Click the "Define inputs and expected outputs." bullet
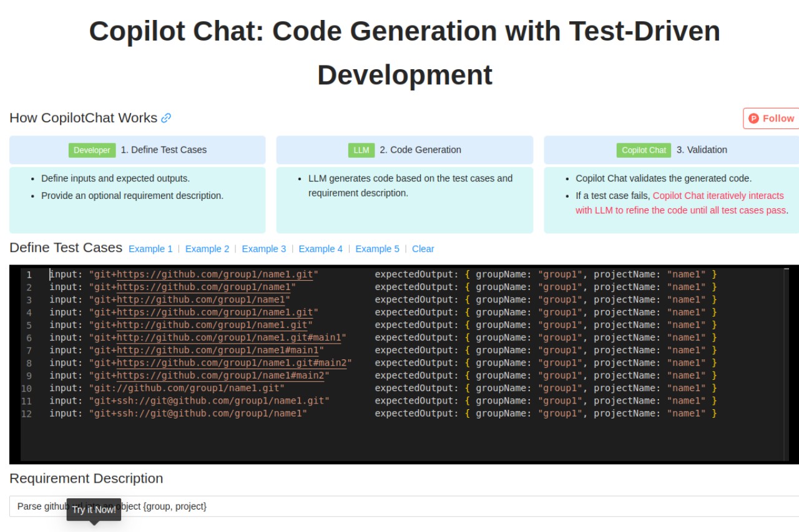 point(115,178)
